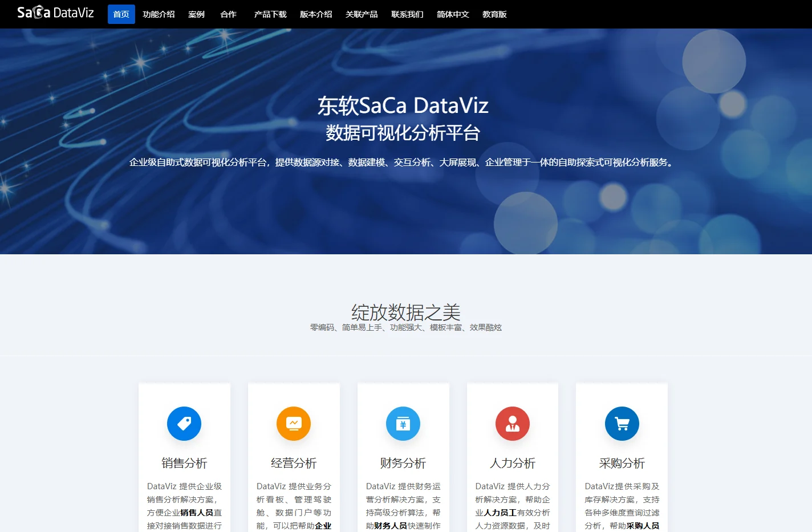Viewport: 812px width, 532px height.
Task: Click the 数据可视化分析平台 subtitle
Action: (x=403, y=133)
